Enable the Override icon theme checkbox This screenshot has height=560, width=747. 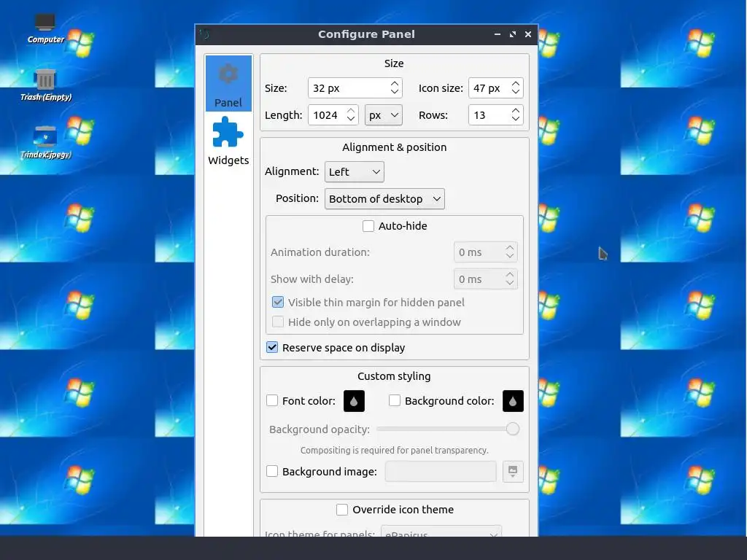(342, 510)
